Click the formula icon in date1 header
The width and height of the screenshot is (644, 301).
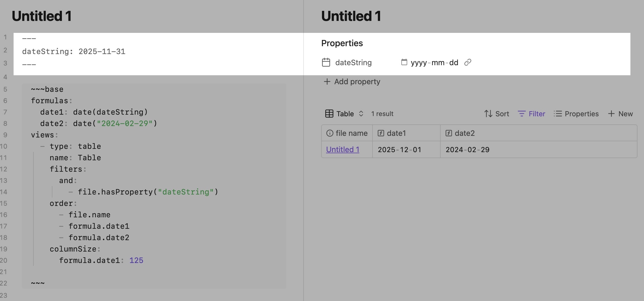[381, 133]
